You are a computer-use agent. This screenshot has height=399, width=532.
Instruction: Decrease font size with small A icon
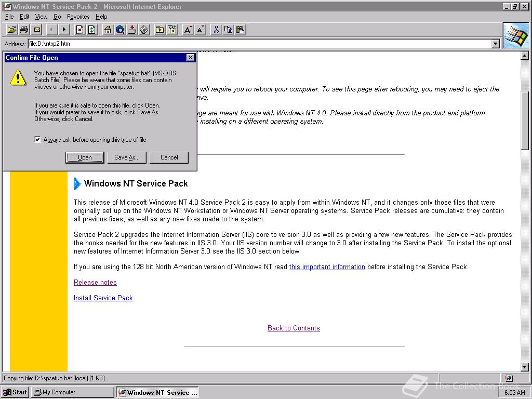tap(200, 30)
